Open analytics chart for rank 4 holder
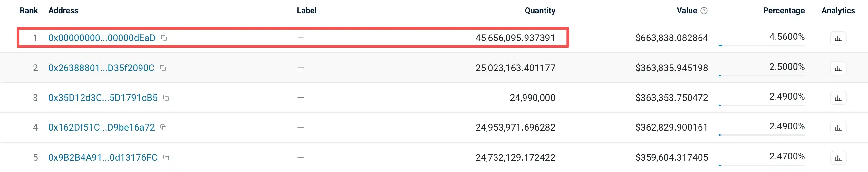 click(x=838, y=128)
